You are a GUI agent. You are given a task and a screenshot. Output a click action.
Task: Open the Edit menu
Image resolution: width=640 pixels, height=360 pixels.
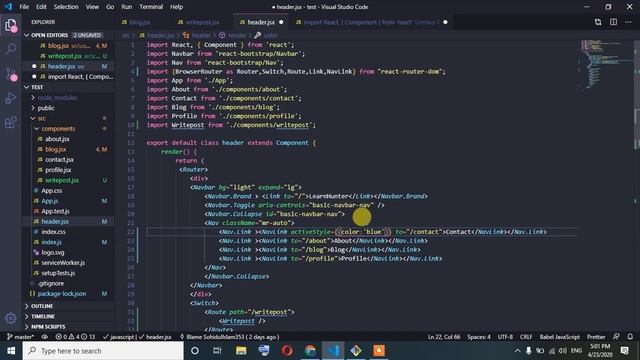tap(41, 7)
